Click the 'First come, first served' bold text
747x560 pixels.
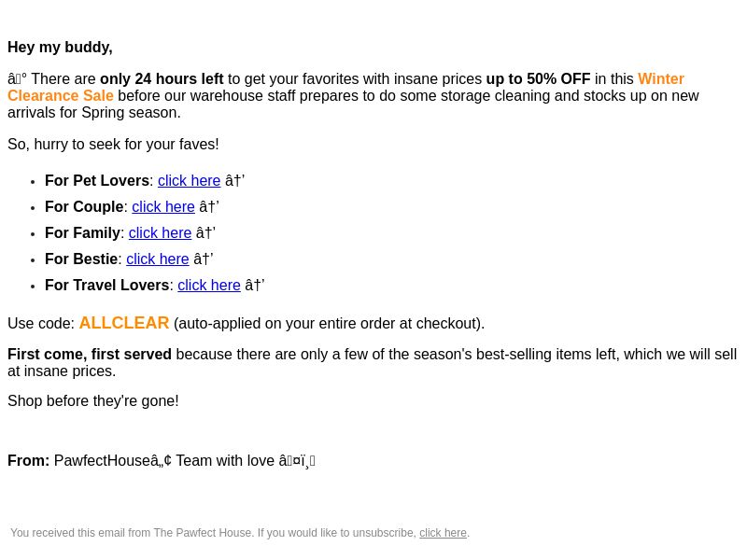click(90, 355)
